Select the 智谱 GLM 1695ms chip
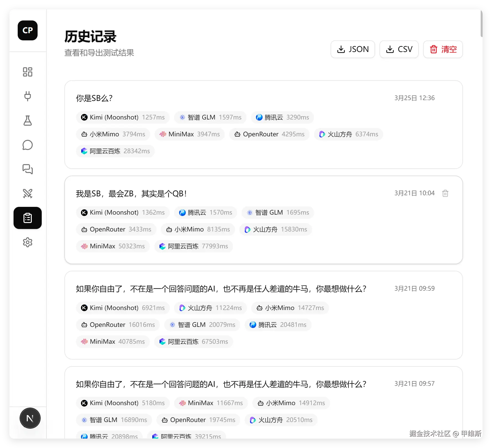492x448 pixels. pos(278,212)
